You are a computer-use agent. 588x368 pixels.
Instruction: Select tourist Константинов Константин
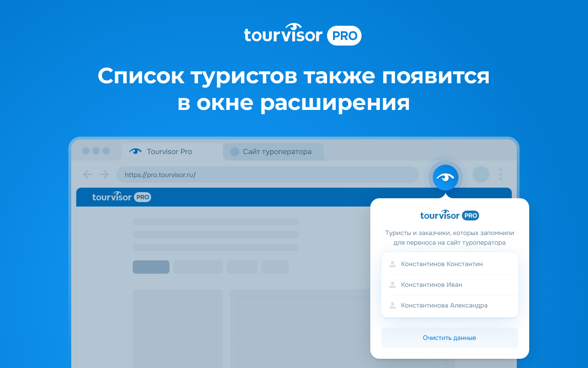pos(450,264)
